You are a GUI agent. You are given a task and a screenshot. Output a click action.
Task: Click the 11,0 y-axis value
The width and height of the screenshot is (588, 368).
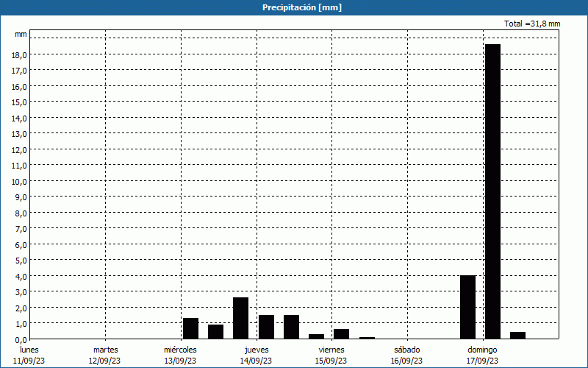19,166
